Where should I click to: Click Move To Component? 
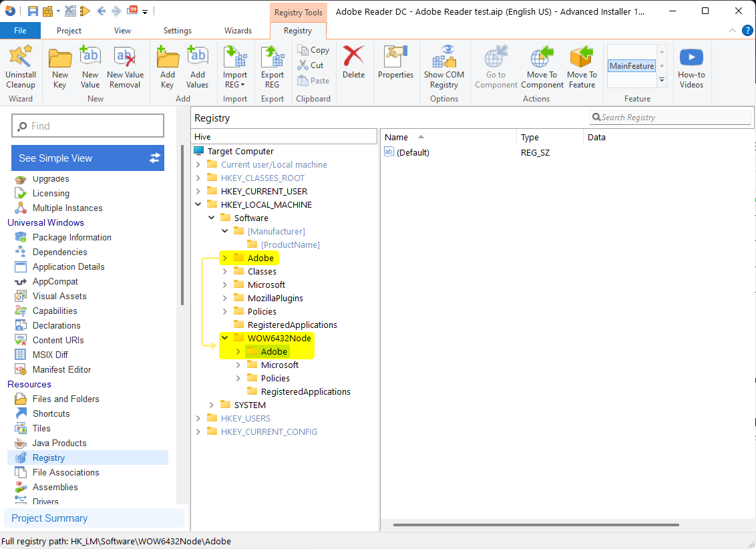click(x=542, y=67)
